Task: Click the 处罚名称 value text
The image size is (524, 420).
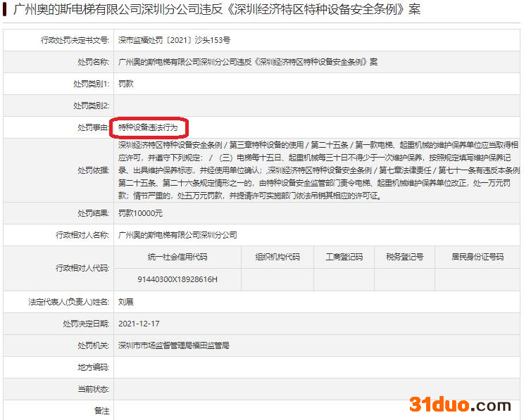Action: click(x=247, y=62)
